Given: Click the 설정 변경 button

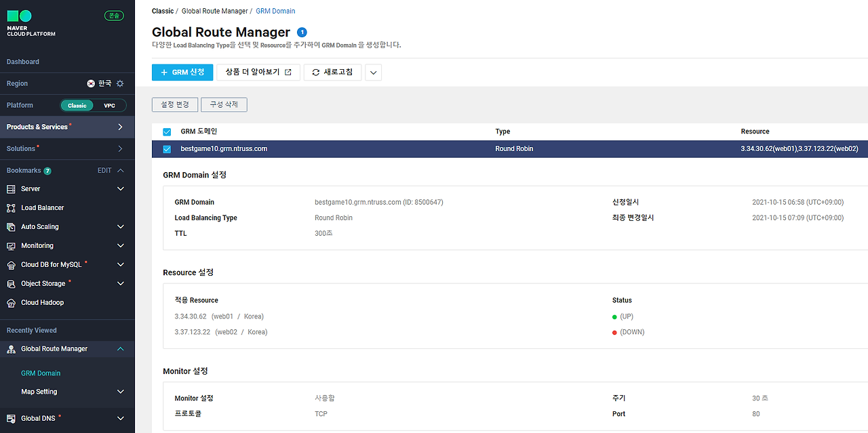Looking at the screenshot, I should (x=175, y=105).
